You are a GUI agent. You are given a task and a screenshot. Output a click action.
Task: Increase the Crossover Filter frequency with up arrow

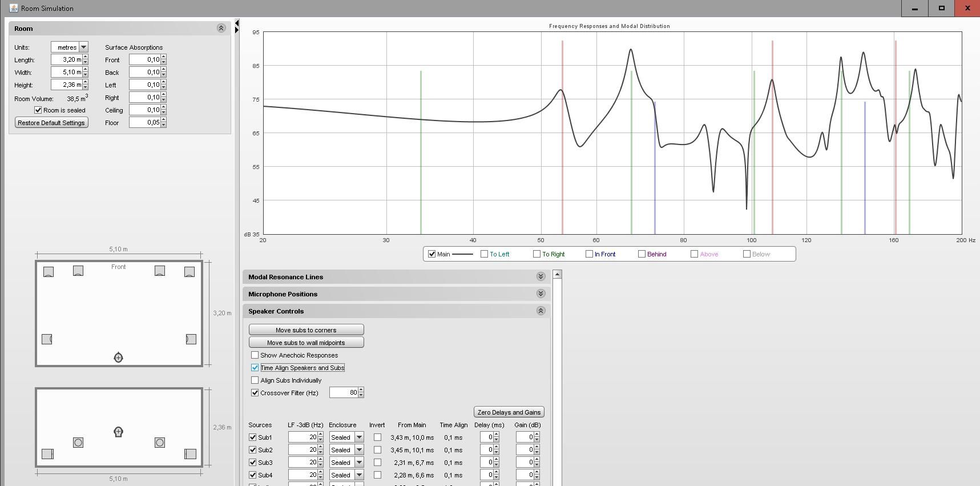[361, 390]
